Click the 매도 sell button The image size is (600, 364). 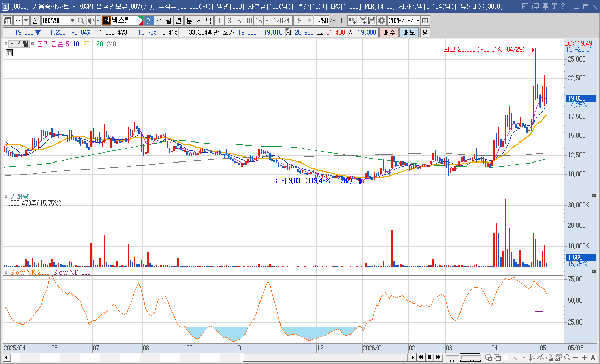point(409,32)
